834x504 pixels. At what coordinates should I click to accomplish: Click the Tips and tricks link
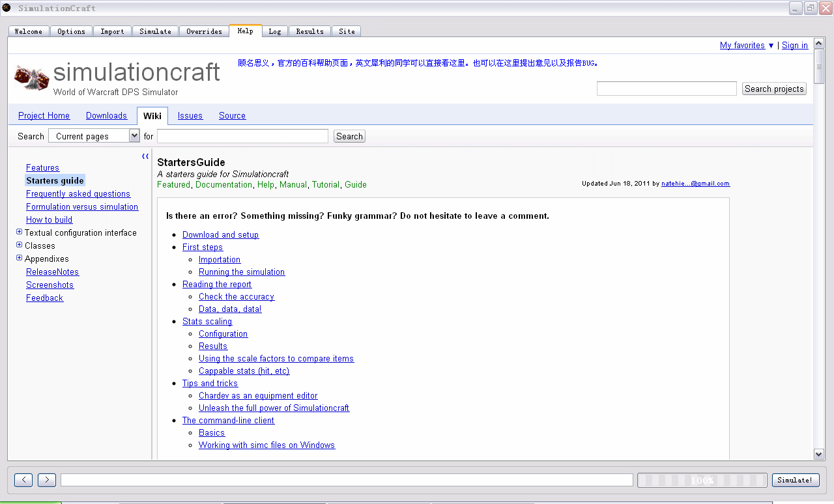click(x=210, y=383)
